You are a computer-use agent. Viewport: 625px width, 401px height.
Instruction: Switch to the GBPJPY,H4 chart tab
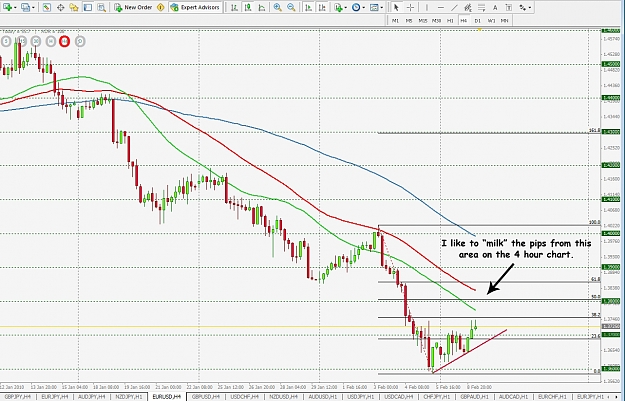coord(18,397)
